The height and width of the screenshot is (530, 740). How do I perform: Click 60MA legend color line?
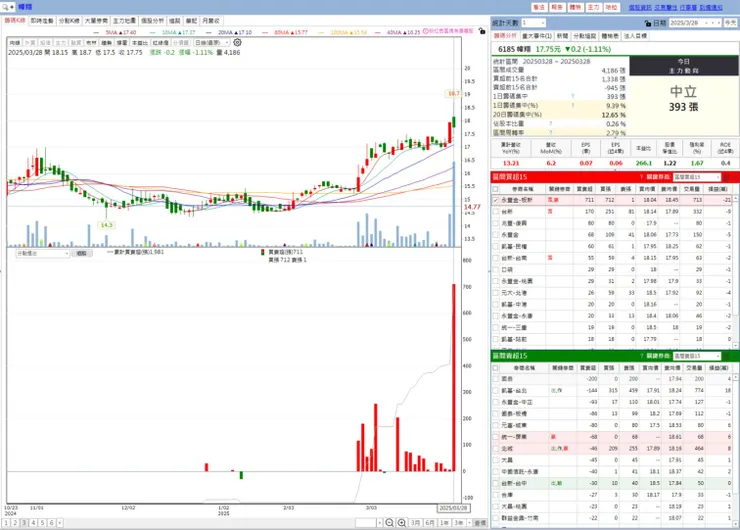click(266, 33)
